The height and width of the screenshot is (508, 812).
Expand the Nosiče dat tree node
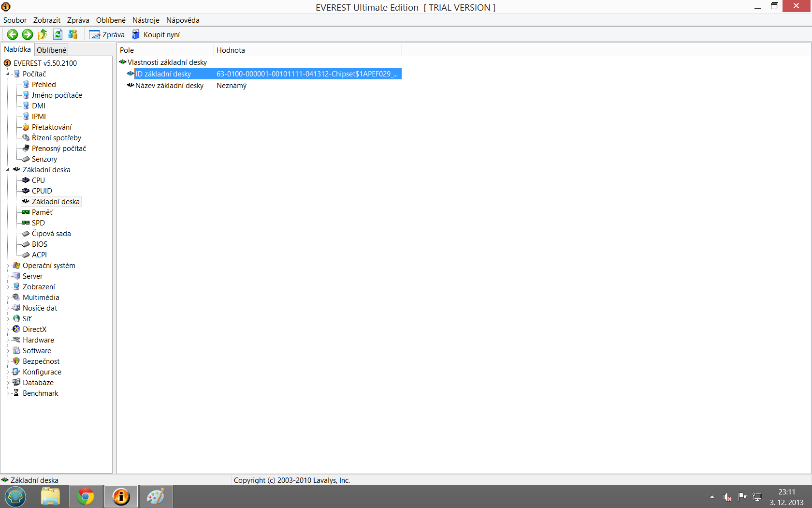coord(8,308)
